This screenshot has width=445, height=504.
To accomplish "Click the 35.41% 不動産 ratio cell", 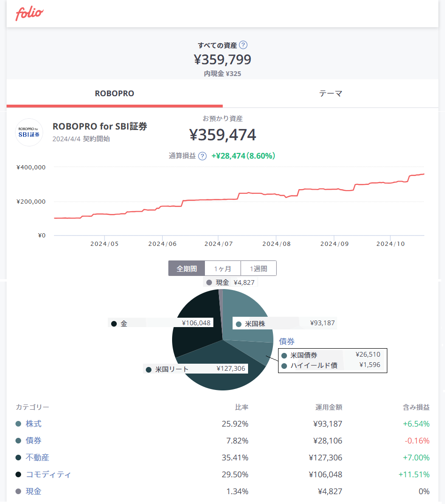I will pos(235,458).
